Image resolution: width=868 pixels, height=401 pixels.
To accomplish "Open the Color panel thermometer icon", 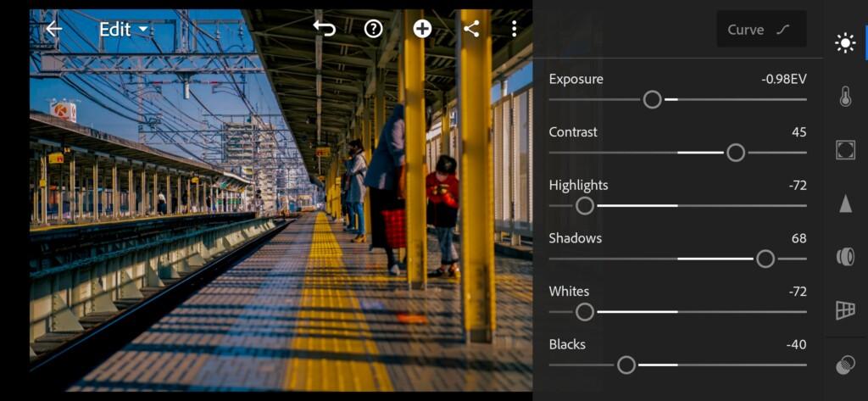I will pyautogui.click(x=845, y=97).
